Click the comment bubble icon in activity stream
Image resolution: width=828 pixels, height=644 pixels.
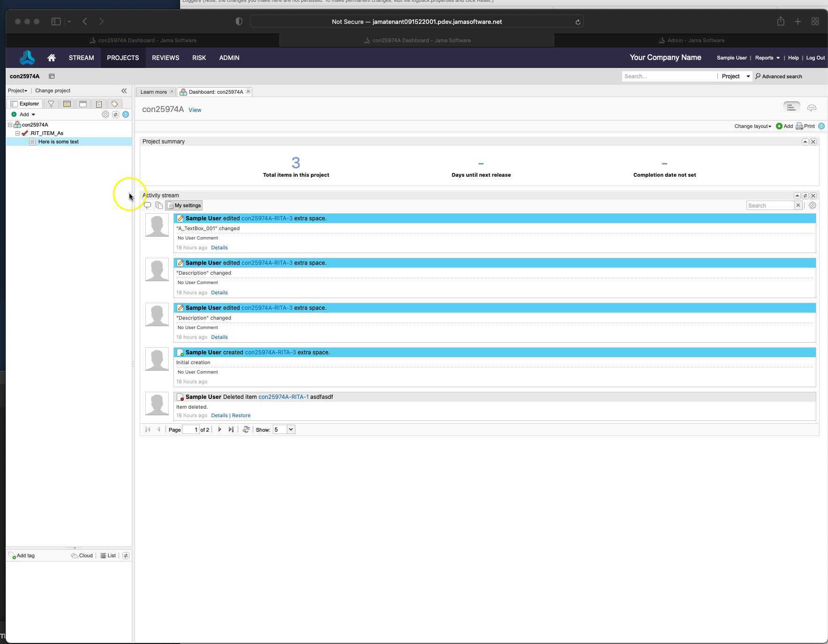(x=147, y=205)
